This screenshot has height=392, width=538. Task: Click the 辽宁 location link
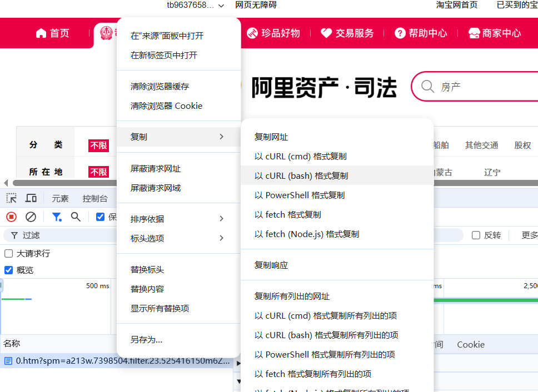pyautogui.click(x=492, y=172)
